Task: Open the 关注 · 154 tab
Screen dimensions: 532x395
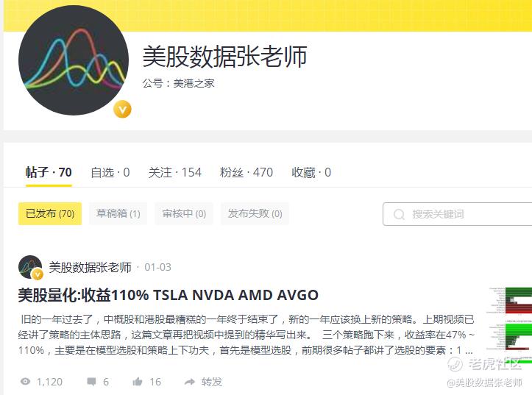Action: [x=174, y=172]
